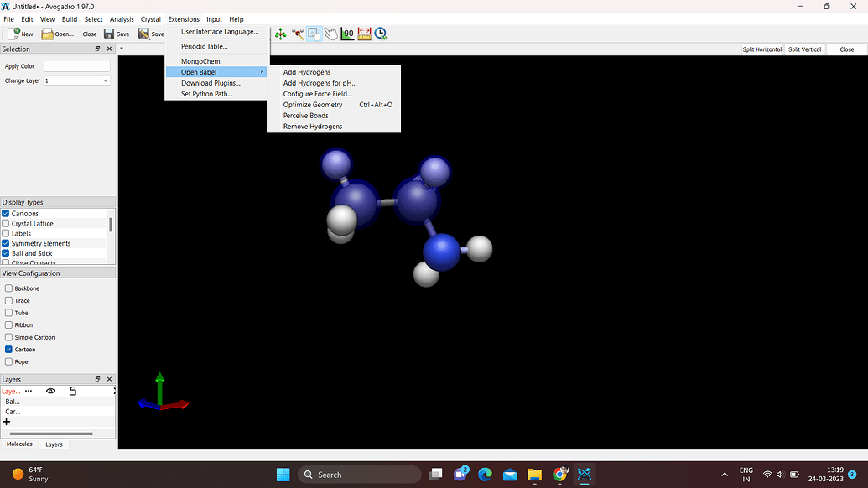Image resolution: width=868 pixels, height=488 pixels.
Task: Enable the Labels display type
Action: (6, 233)
